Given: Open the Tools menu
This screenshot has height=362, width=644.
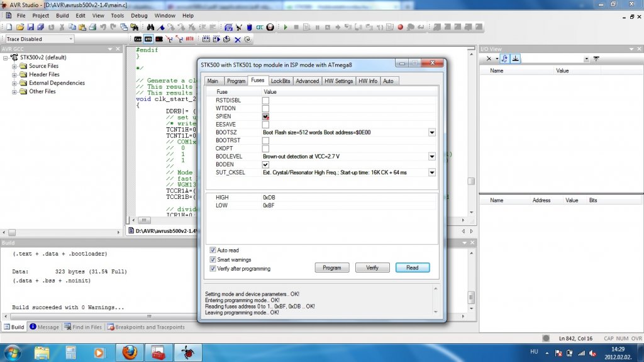Looking at the screenshot, I should tap(117, 16).
